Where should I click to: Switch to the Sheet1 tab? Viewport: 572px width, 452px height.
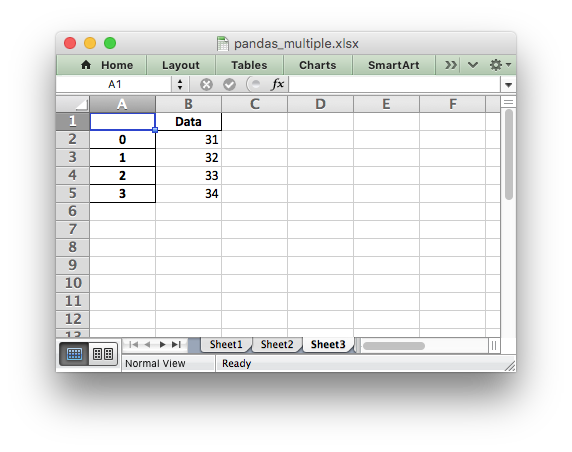(x=226, y=344)
